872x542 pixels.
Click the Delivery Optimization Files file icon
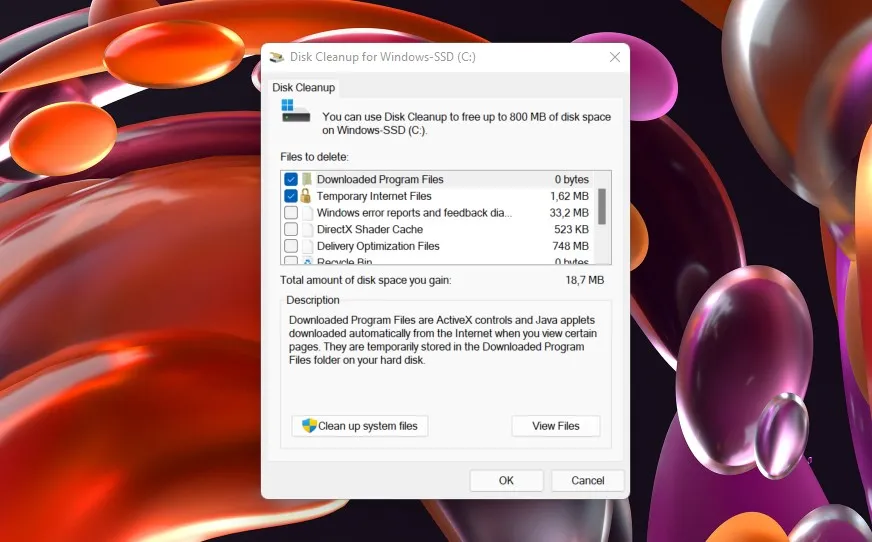(x=307, y=246)
